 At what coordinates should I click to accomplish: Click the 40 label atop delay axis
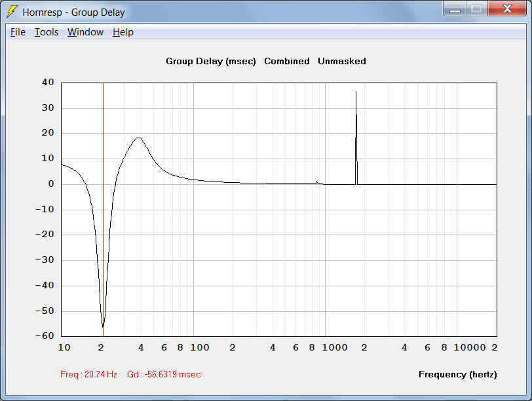pyautogui.click(x=48, y=82)
